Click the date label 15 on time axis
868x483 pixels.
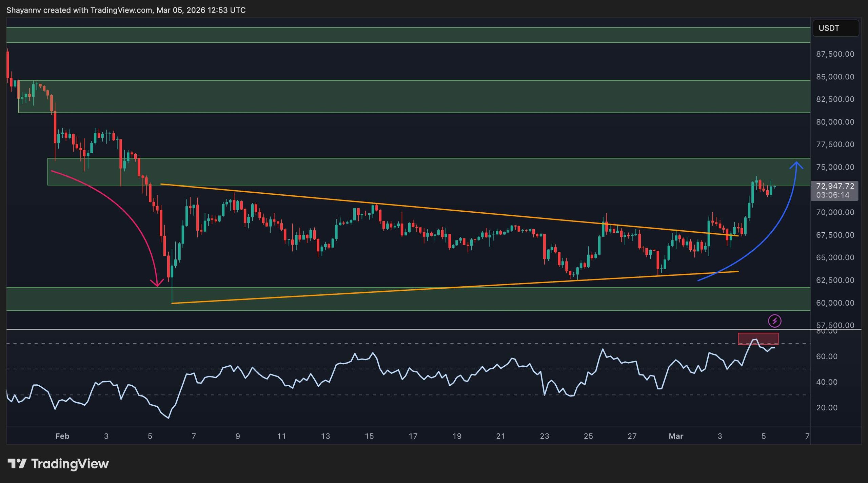click(369, 436)
